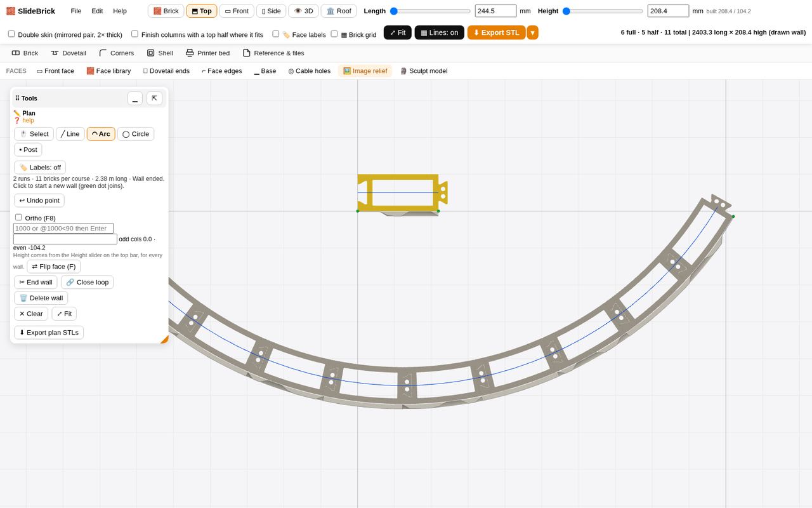Click Close loop button
The height and width of the screenshot is (508, 812).
(88, 283)
